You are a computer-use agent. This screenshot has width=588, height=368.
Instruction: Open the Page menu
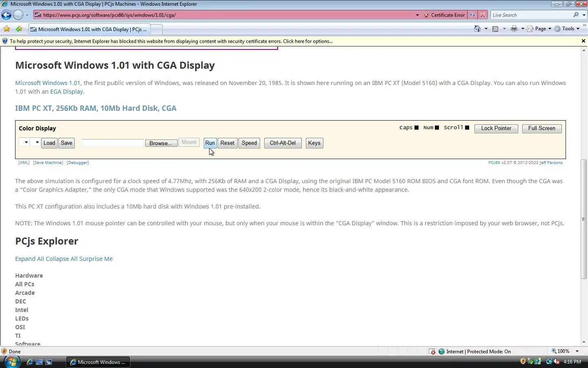[539, 29]
